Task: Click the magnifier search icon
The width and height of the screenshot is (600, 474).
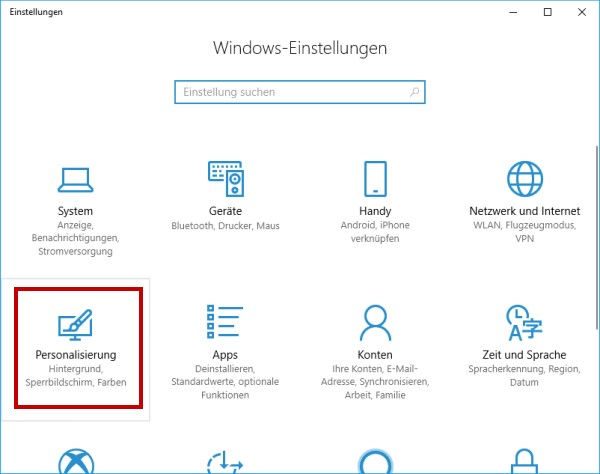Action: [x=414, y=92]
